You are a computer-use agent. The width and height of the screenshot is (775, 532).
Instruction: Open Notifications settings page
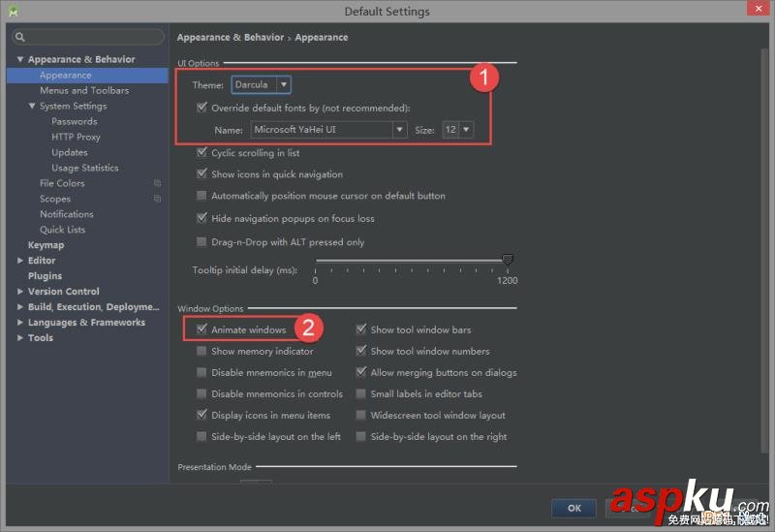click(x=67, y=214)
